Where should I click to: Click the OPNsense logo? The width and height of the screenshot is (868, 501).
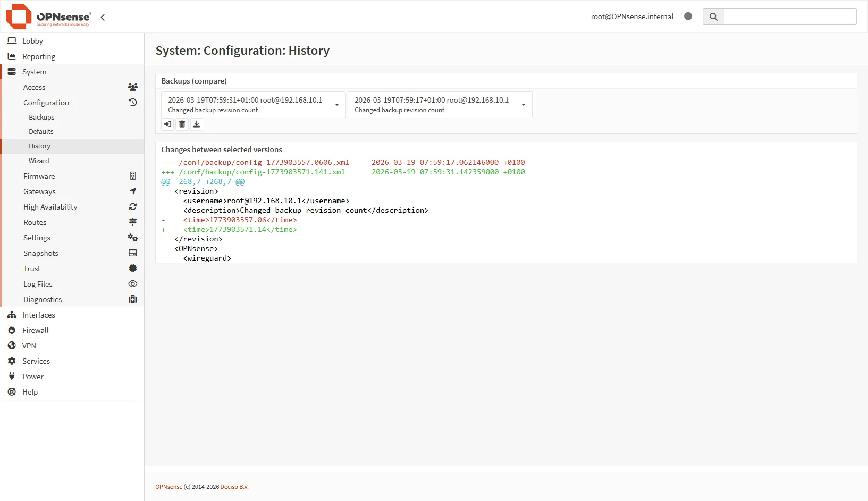coord(49,16)
